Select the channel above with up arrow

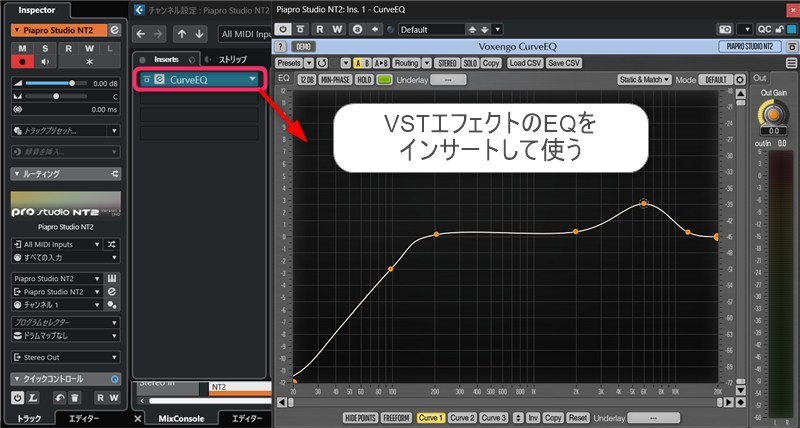click(x=182, y=34)
